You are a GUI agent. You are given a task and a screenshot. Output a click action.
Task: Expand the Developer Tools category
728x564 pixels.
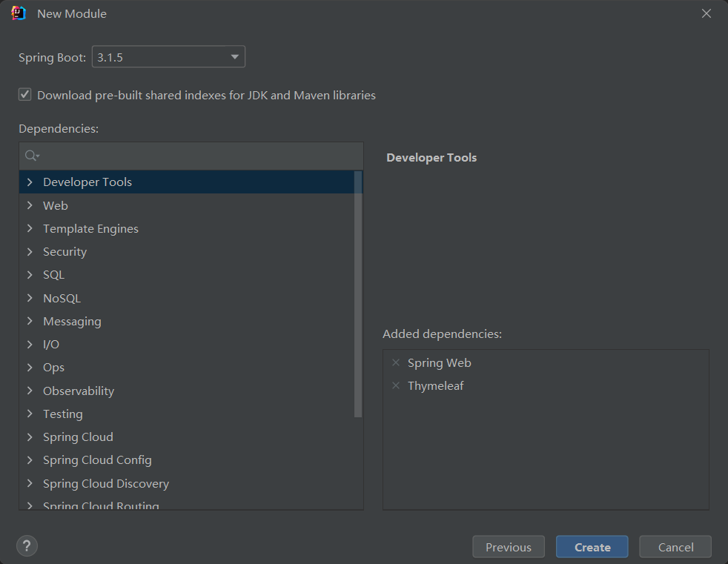click(30, 182)
